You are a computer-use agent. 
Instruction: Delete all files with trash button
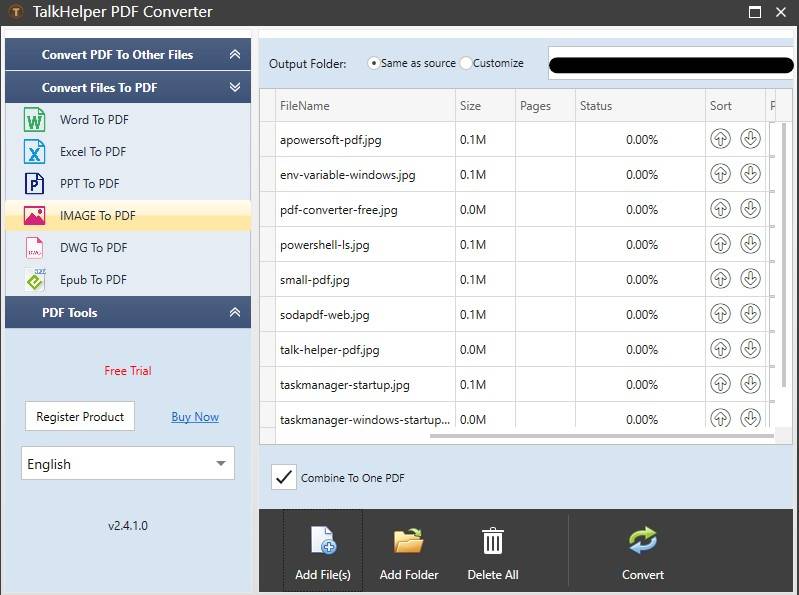(x=493, y=551)
